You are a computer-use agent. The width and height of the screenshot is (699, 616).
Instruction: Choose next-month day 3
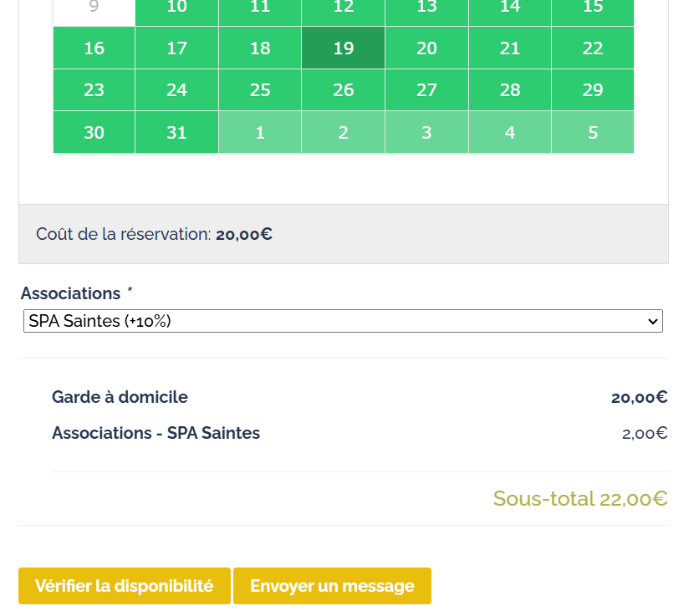pos(426,132)
